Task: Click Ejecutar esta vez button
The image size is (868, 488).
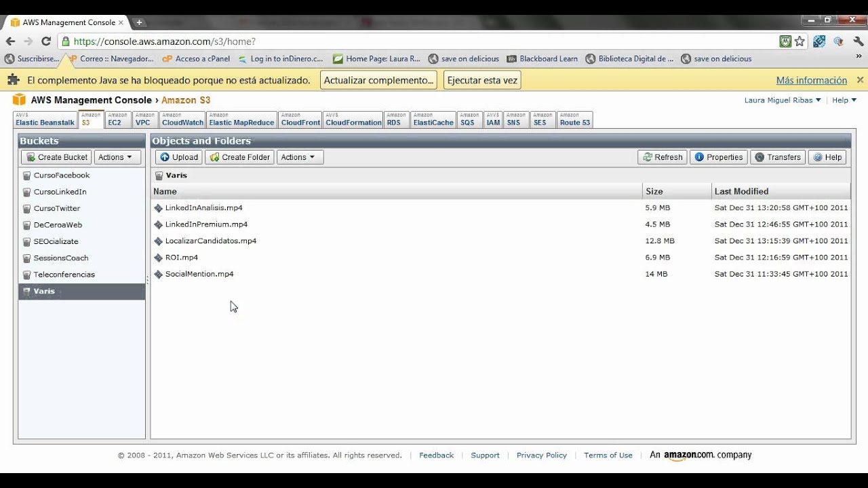Action: (x=482, y=80)
